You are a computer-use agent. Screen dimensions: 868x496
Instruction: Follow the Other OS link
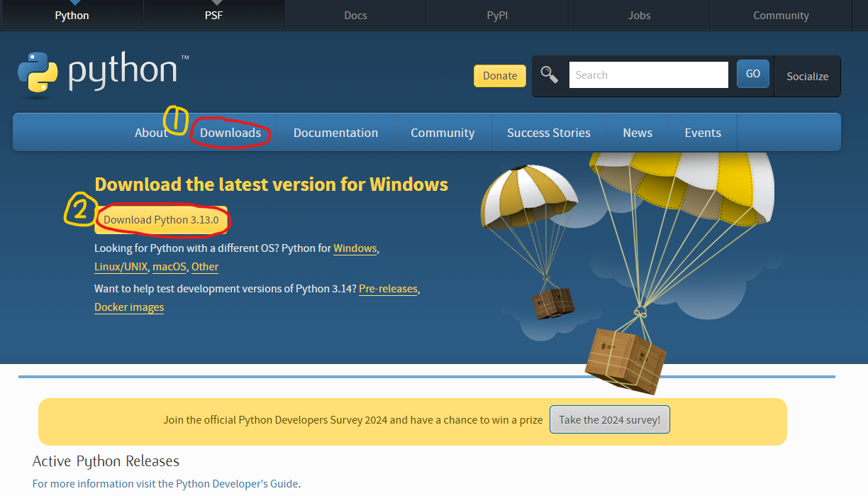tap(205, 267)
